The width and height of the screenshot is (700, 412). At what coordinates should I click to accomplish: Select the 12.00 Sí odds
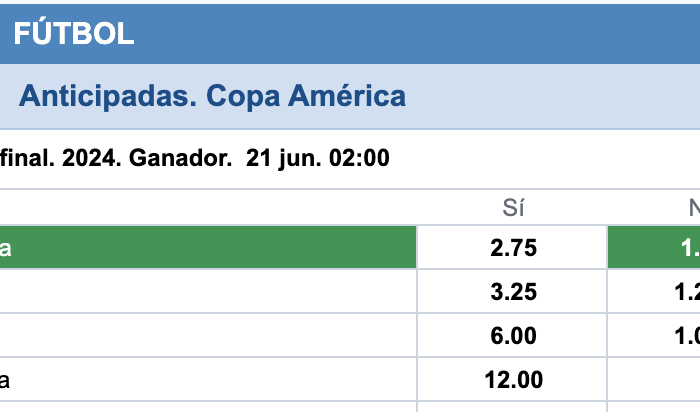[512, 379]
